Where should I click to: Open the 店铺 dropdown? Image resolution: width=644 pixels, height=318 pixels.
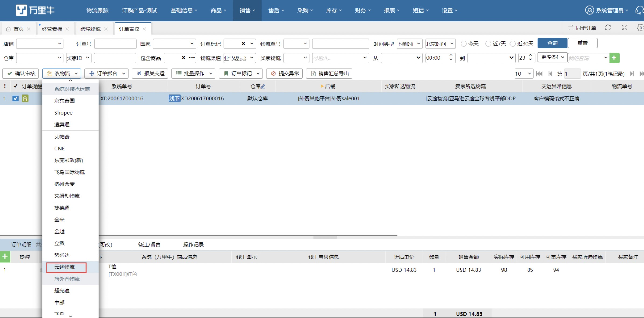40,44
